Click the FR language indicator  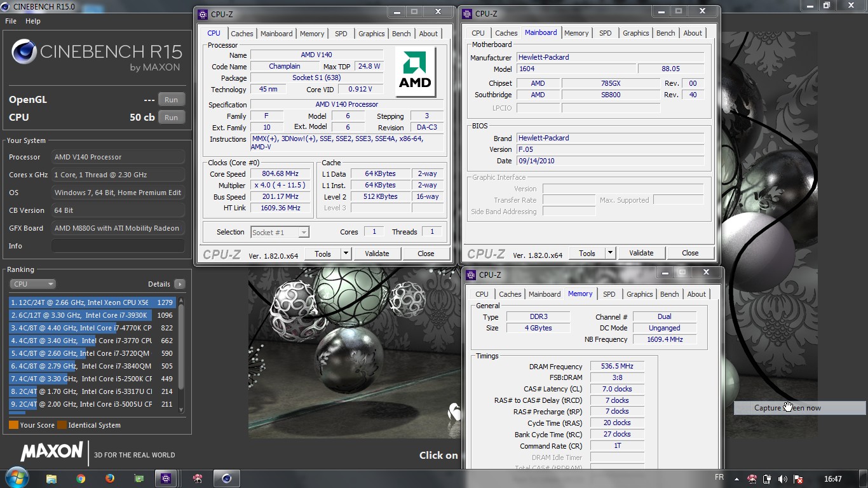(719, 477)
